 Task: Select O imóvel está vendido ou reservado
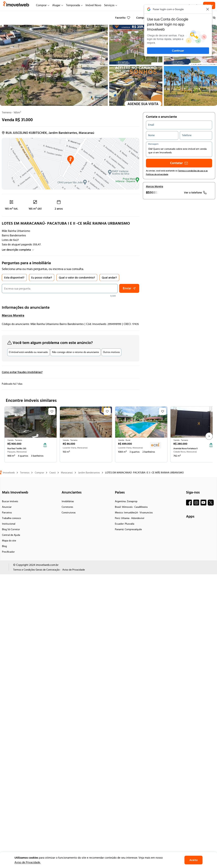click(28, 352)
